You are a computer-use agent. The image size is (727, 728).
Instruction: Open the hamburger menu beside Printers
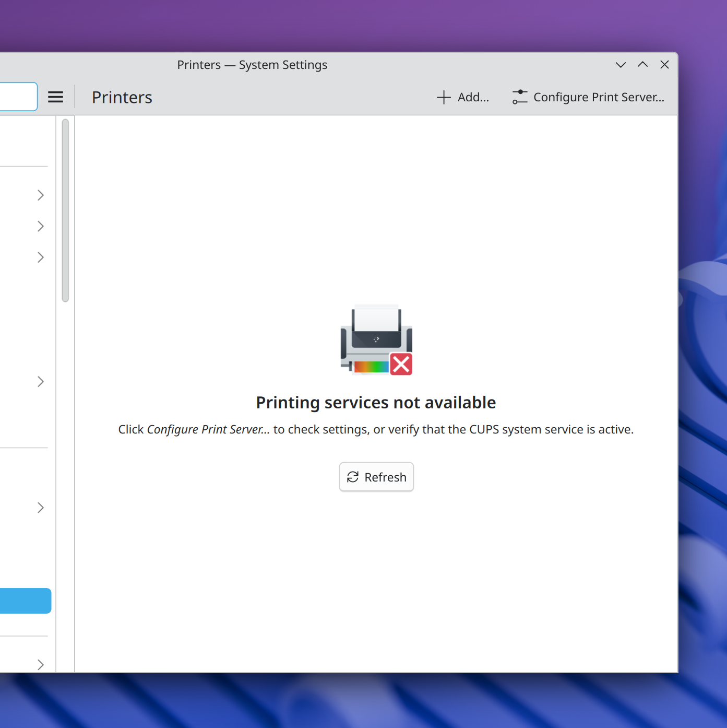click(x=55, y=97)
